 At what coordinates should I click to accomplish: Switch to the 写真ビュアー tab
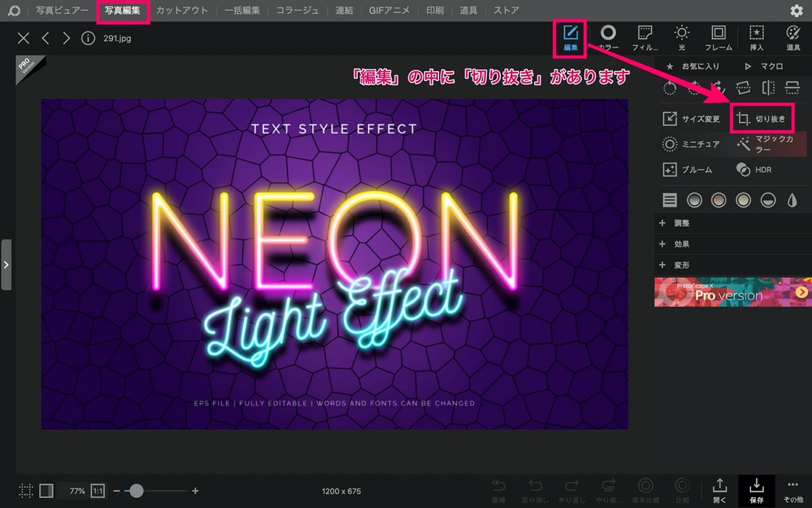[62, 11]
